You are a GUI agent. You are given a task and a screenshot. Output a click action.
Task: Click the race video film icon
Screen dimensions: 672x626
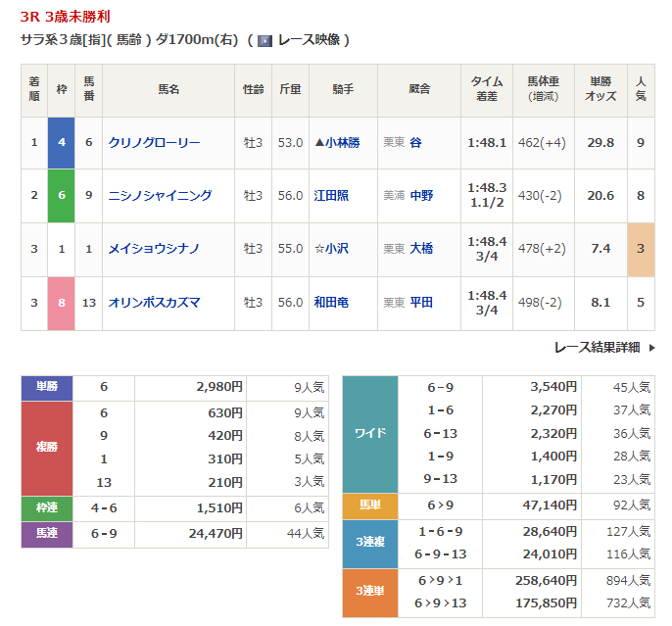[x=264, y=41]
